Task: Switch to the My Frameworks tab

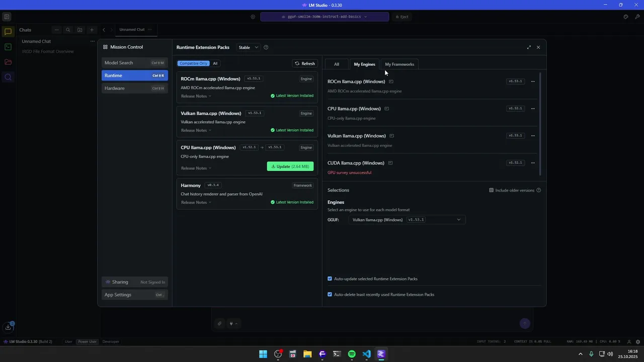Action: click(x=399, y=64)
